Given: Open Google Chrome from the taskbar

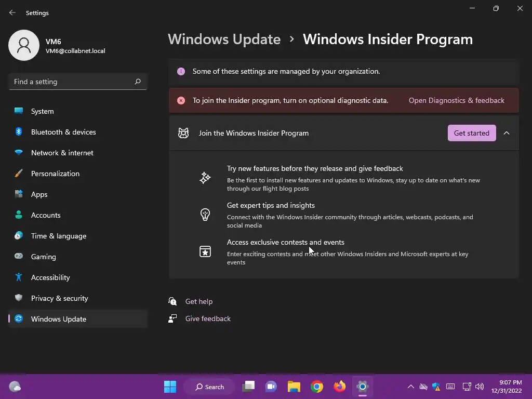Looking at the screenshot, I should click(x=316, y=387).
